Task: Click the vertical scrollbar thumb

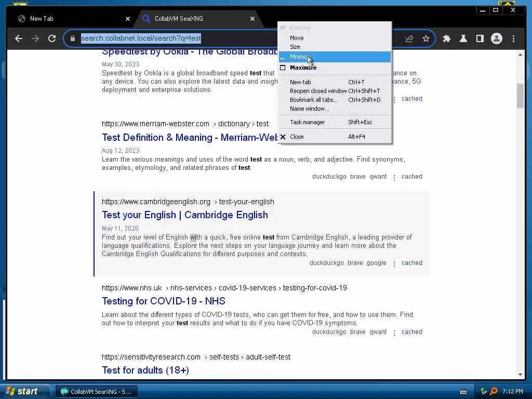Action: (521, 96)
